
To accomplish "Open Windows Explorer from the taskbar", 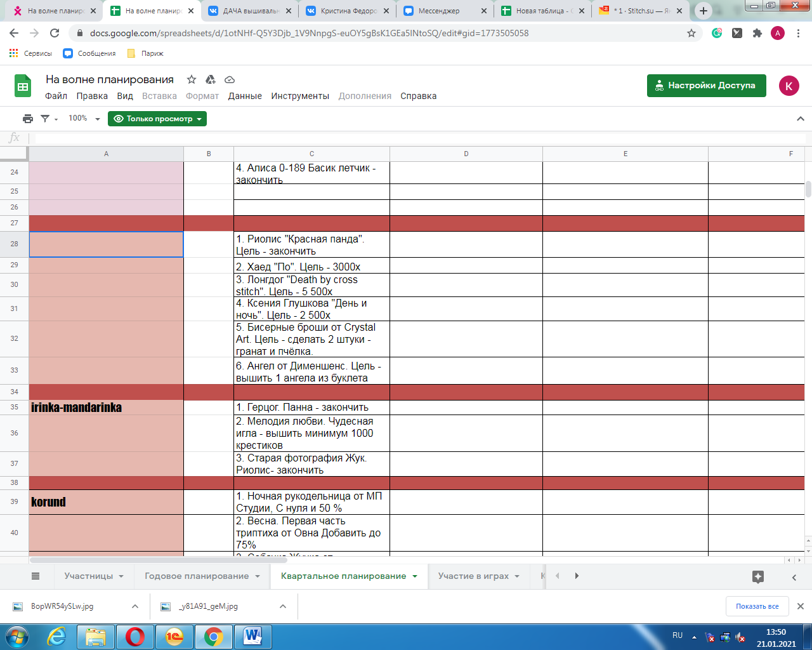I will [x=96, y=636].
